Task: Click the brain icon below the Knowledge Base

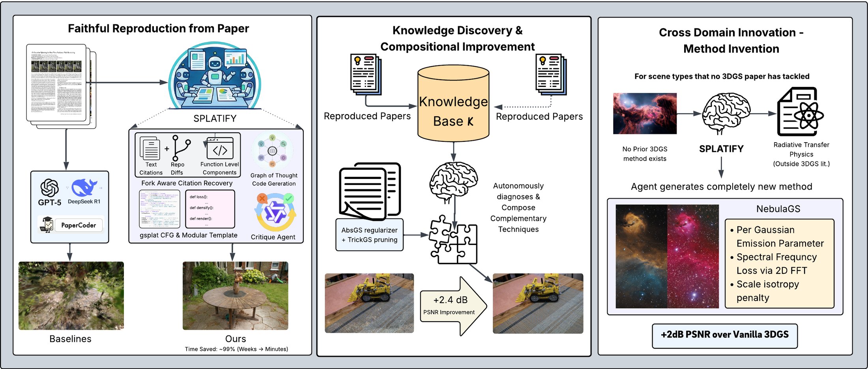Action: [453, 183]
